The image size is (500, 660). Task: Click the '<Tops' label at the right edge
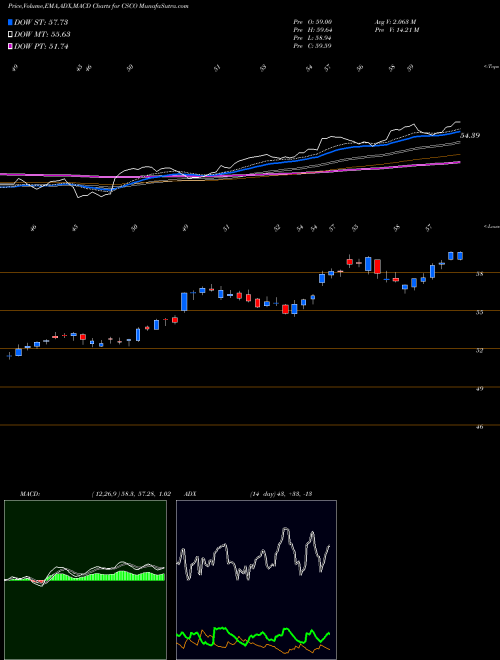(x=492, y=67)
